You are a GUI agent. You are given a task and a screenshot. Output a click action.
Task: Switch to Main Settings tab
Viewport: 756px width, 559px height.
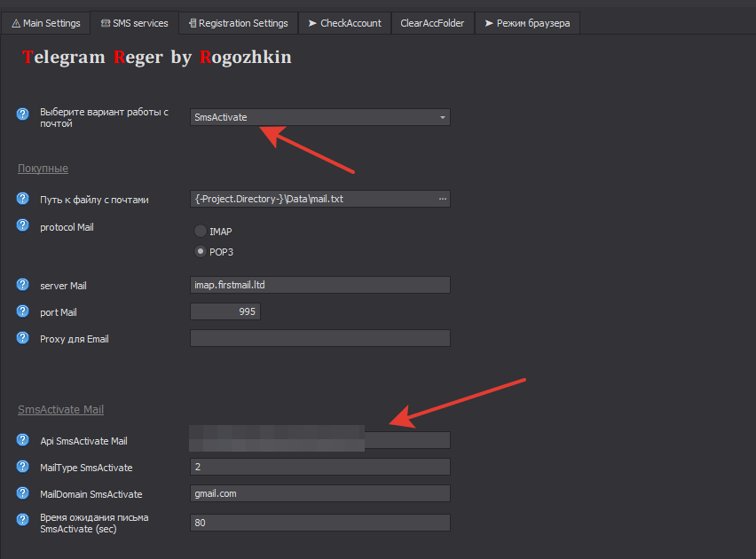[x=46, y=23]
